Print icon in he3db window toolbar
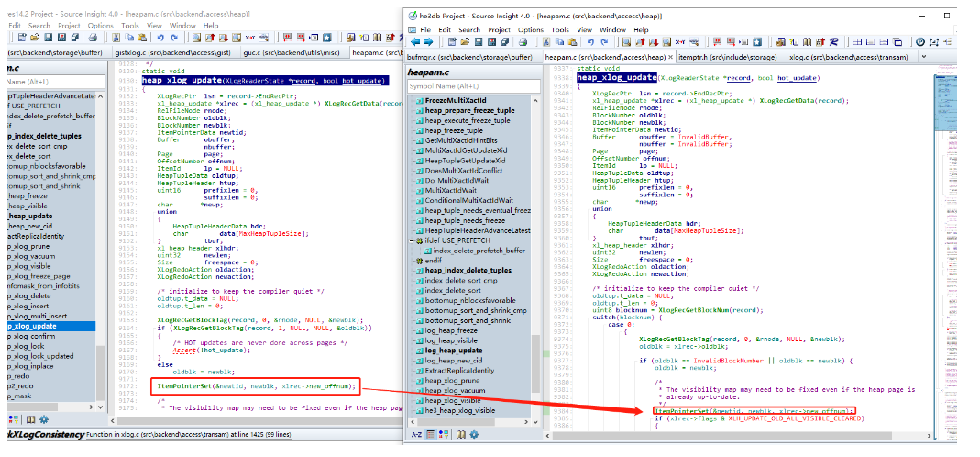The image size is (980, 457). tap(523, 42)
